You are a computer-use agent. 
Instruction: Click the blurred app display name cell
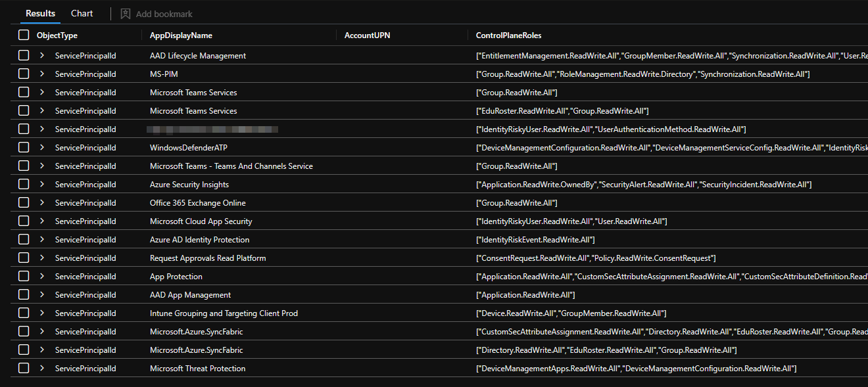click(x=212, y=129)
